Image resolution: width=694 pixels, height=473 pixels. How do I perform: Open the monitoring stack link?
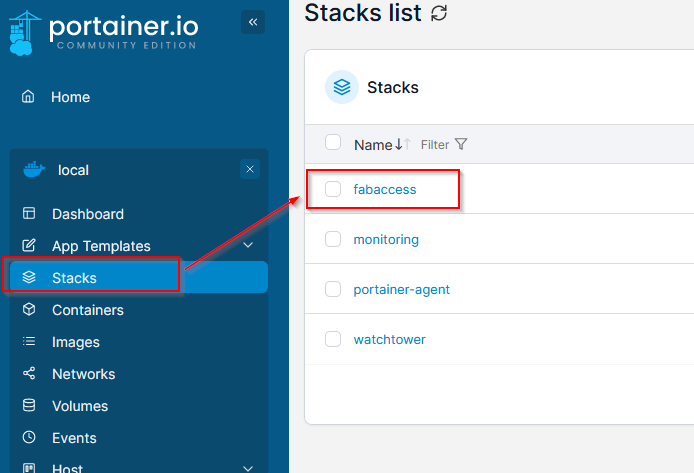[386, 239]
